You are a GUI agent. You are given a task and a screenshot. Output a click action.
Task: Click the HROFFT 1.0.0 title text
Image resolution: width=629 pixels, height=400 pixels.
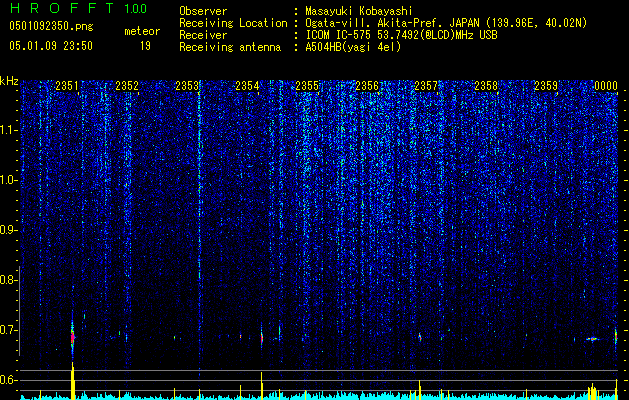coord(78,8)
